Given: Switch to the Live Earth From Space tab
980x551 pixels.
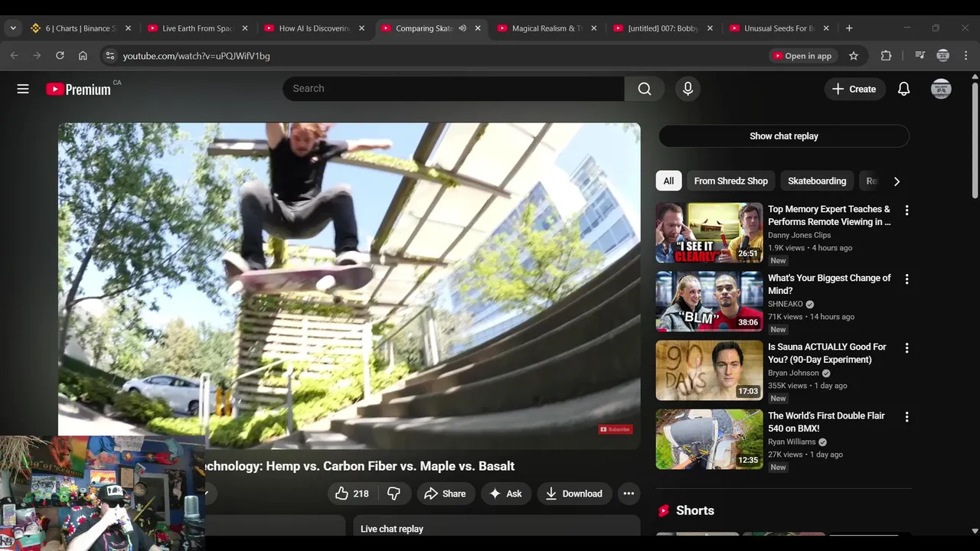Looking at the screenshot, I should click(198, 28).
